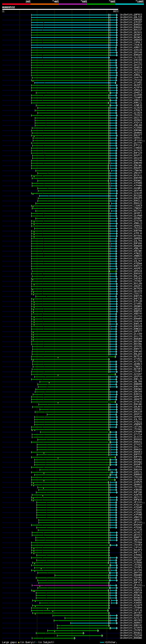146x644 pixels.
Task: Click hit UniRef100_Q07423
Action: tap(131, 151)
